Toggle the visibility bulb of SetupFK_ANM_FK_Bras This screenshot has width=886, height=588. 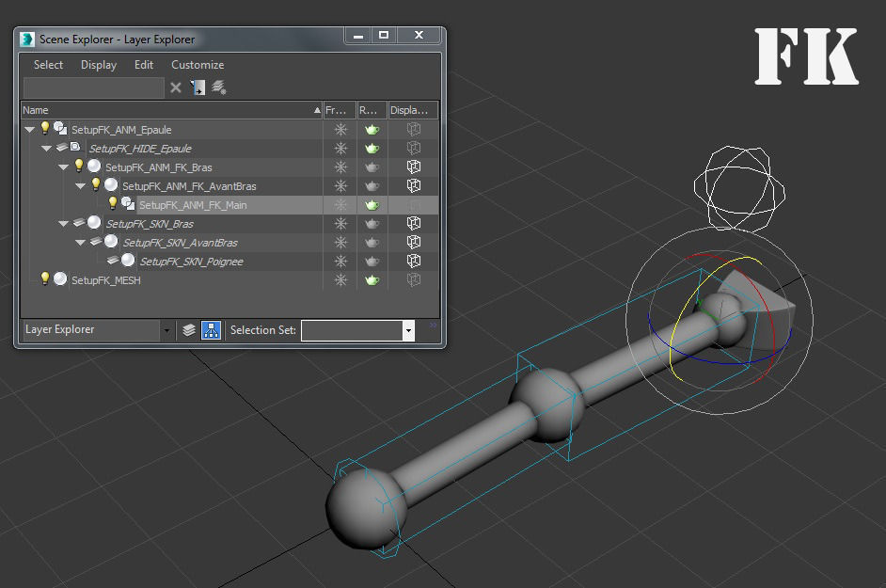tap(79, 165)
